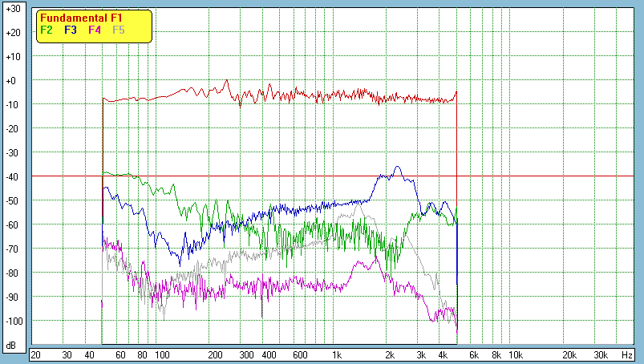Click the 100 Hz frequency axis label

(x=162, y=355)
